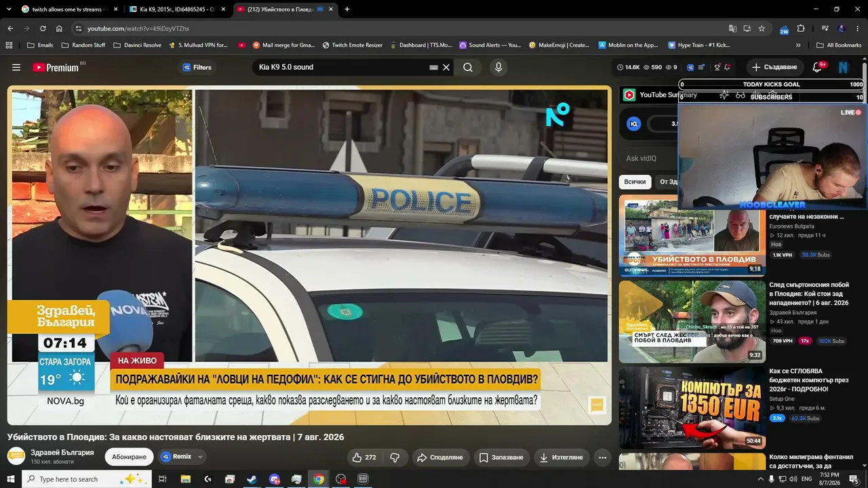
Task: Open the YouTube guide hamburger menu
Action: [x=16, y=67]
